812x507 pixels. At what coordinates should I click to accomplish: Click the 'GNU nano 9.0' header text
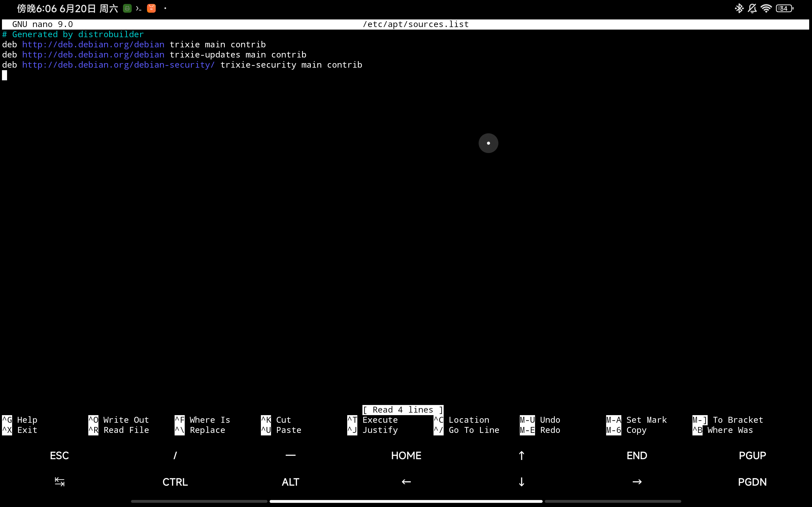[x=43, y=25]
